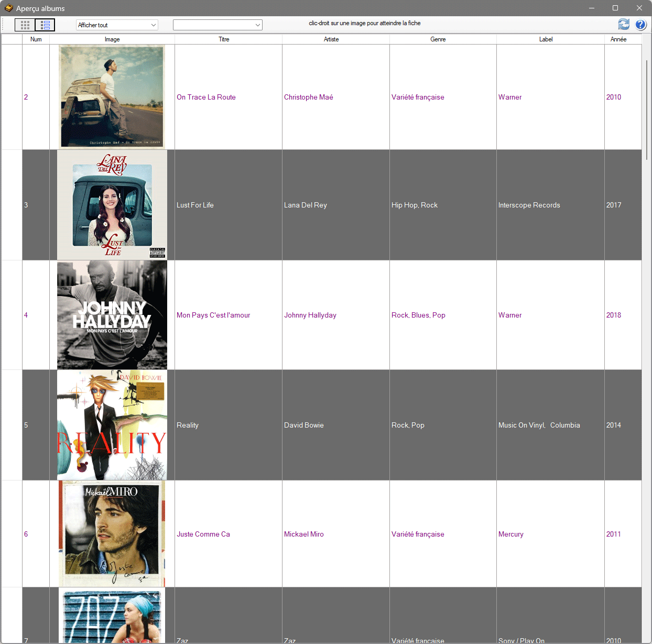The height and width of the screenshot is (644, 652).
Task: Click the David Bowie Reality cover image
Action: point(112,425)
